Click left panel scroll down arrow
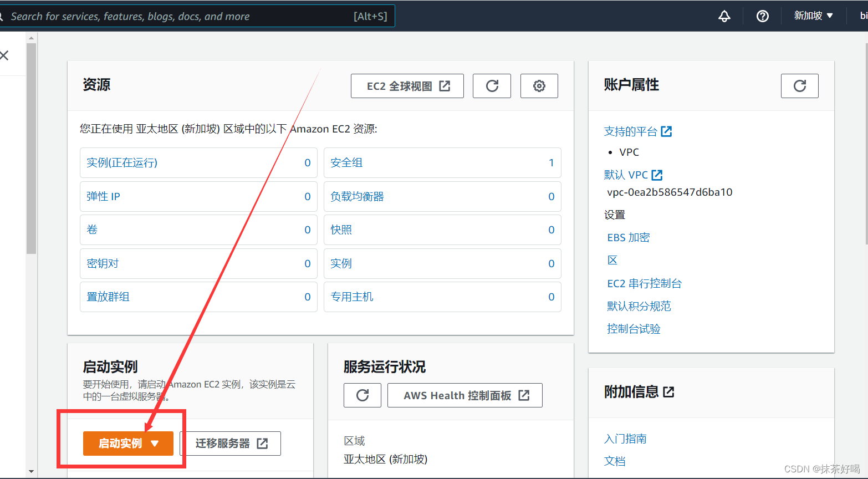The width and height of the screenshot is (868, 479). pyautogui.click(x=31, y=472)
